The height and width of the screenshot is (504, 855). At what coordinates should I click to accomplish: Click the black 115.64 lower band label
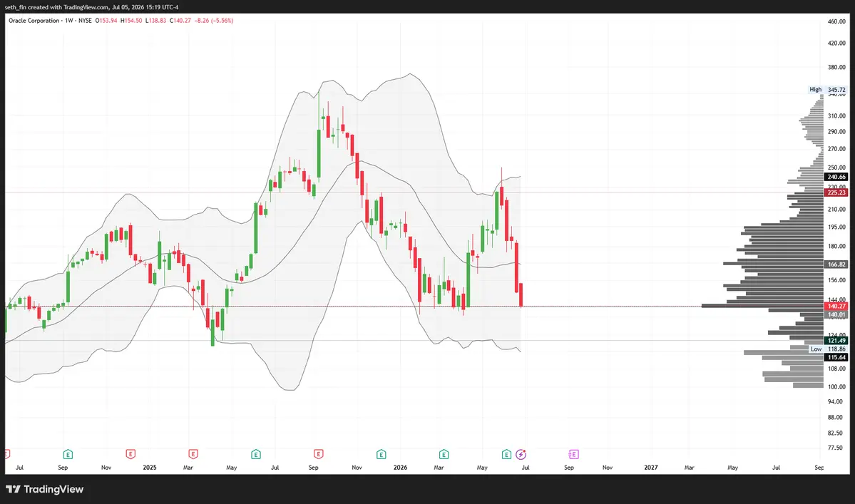(x=836, y=357)
